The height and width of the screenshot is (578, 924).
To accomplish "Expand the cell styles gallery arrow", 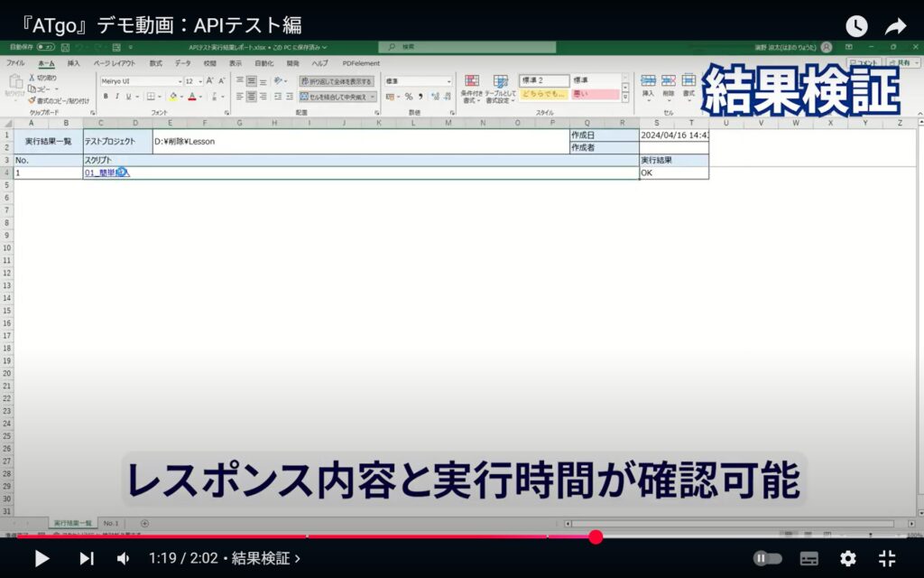I will pyautogui.click(x=625, y=98).
